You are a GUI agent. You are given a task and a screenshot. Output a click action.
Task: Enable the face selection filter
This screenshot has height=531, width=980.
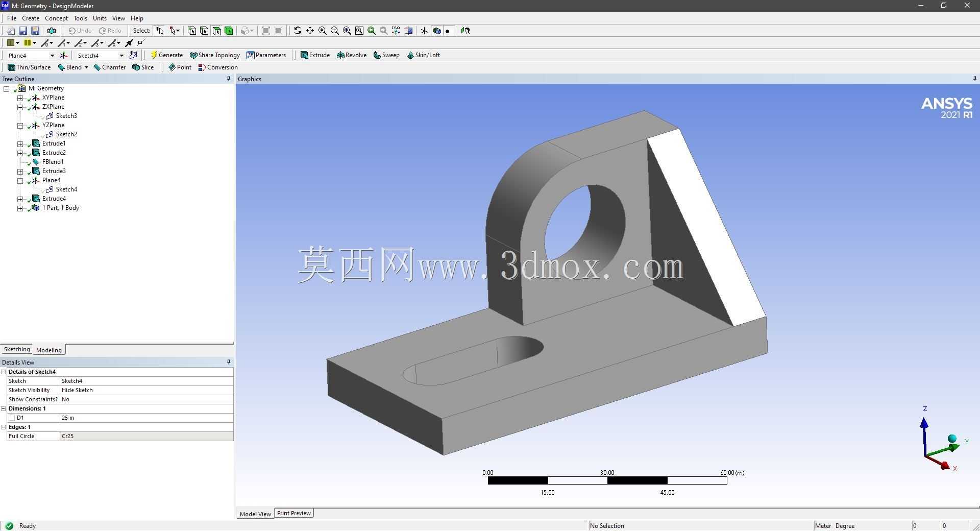click(x=216, y=31)
